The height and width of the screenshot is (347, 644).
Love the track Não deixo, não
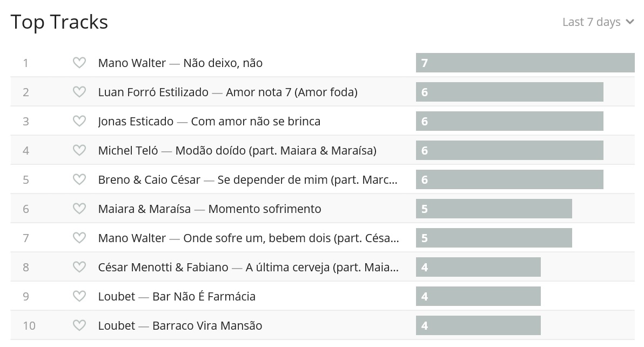79,63
